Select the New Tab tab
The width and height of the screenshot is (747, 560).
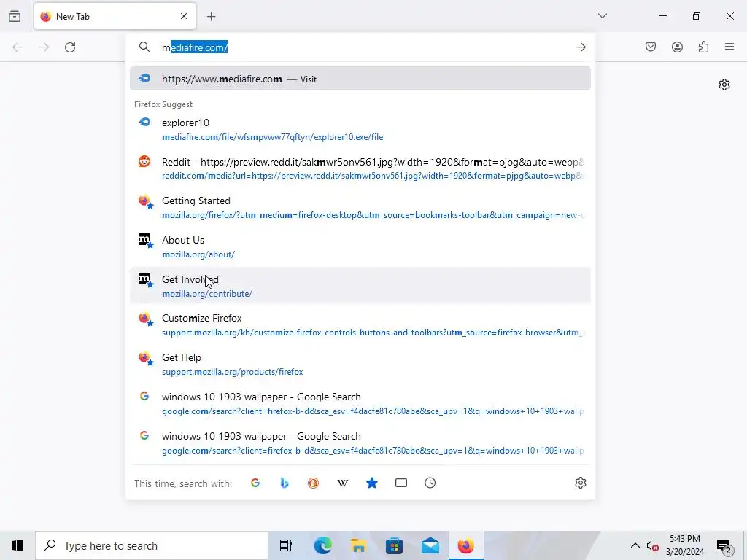[x=115, y=16]
